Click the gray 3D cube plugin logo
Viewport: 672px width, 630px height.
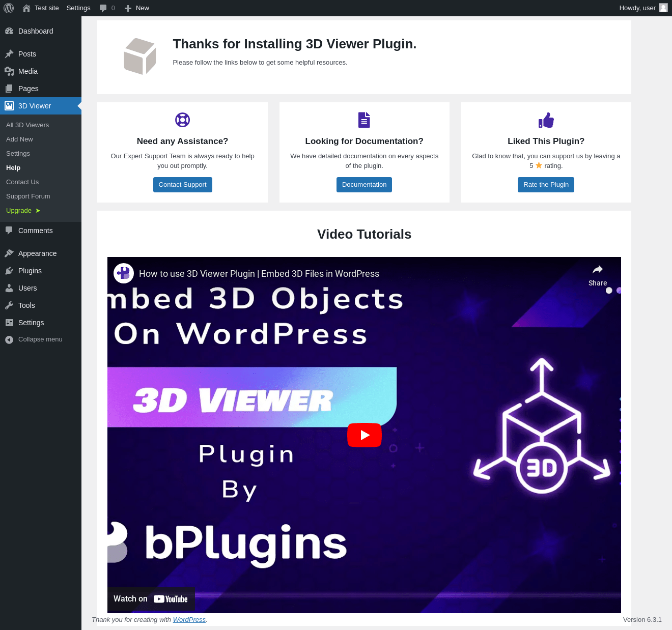coord(139,56)
